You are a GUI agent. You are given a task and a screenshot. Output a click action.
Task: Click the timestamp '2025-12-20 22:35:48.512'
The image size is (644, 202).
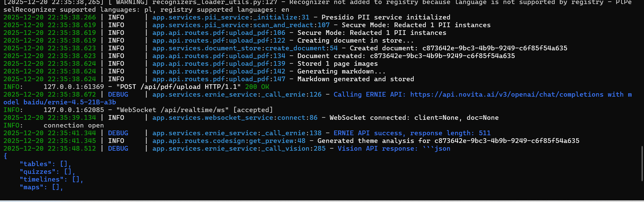[49, 148]
